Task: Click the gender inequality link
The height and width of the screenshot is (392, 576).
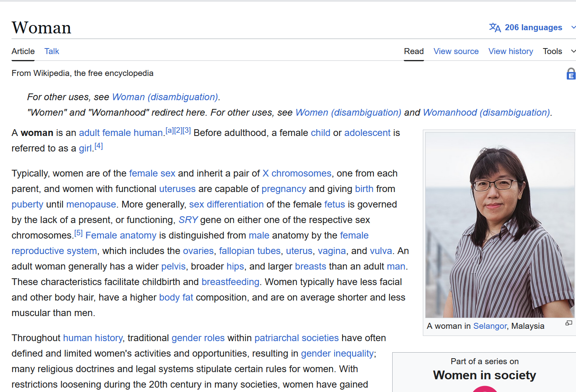Action: (x=337, y=353)
